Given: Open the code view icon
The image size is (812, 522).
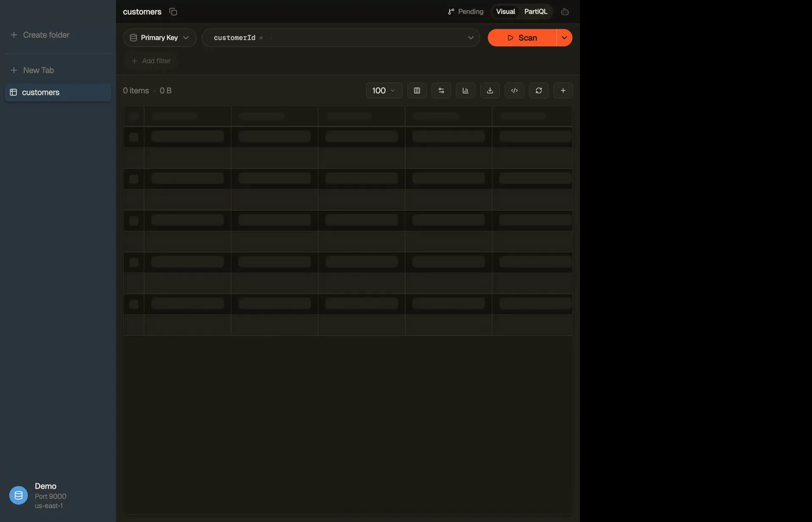Looking at the screenshot, I should pos(514,91).
